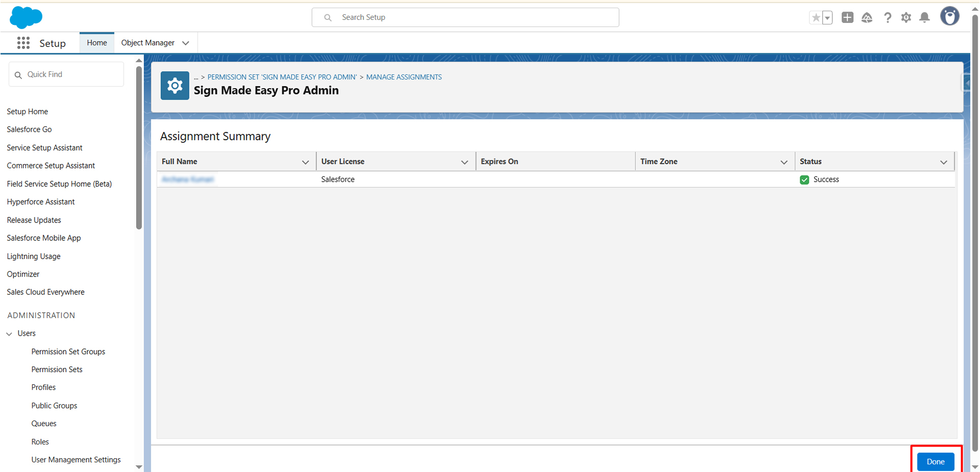This screenshot has width=980, height=472.
Task: Open Salesforce Go in sidebar
Action: (29, 130)
